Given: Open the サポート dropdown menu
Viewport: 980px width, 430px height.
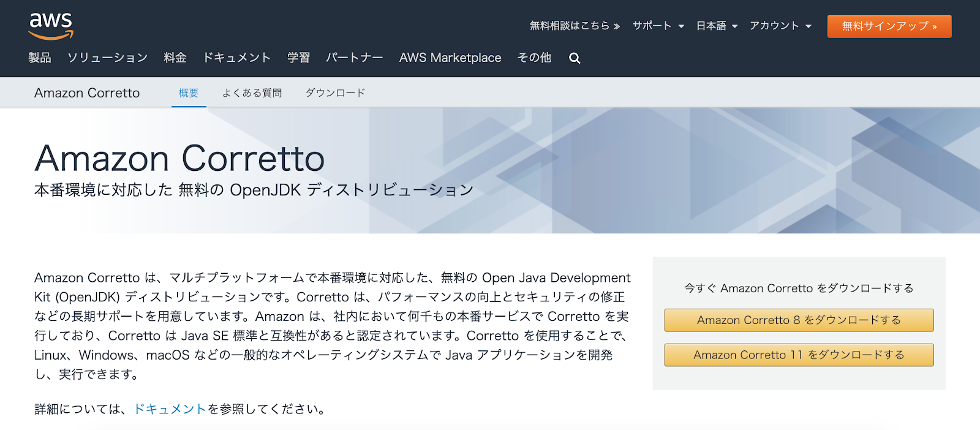Looking at the screenshot, I should (658, 26).
